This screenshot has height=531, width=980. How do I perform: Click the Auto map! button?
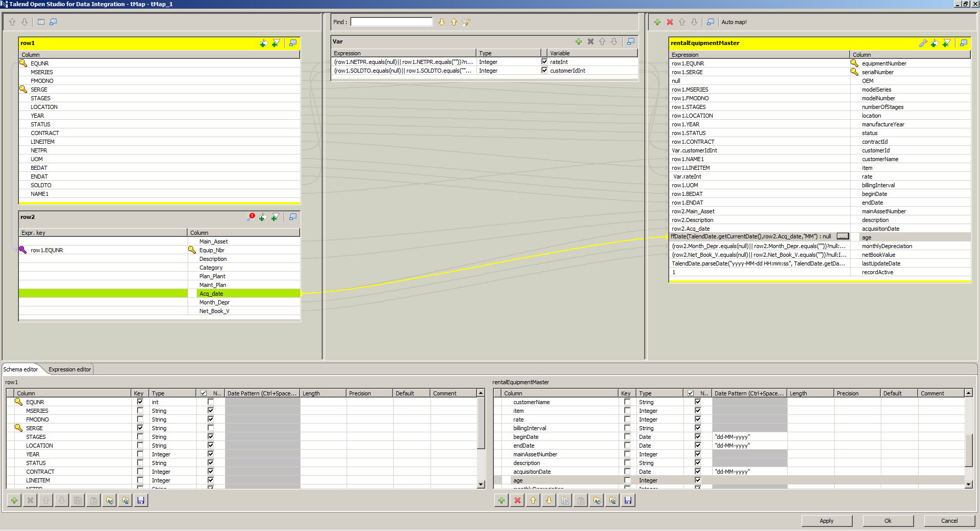pos(734,22)
